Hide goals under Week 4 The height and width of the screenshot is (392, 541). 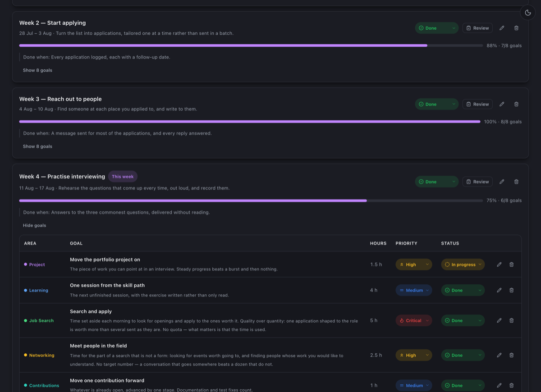pos(35,225)
